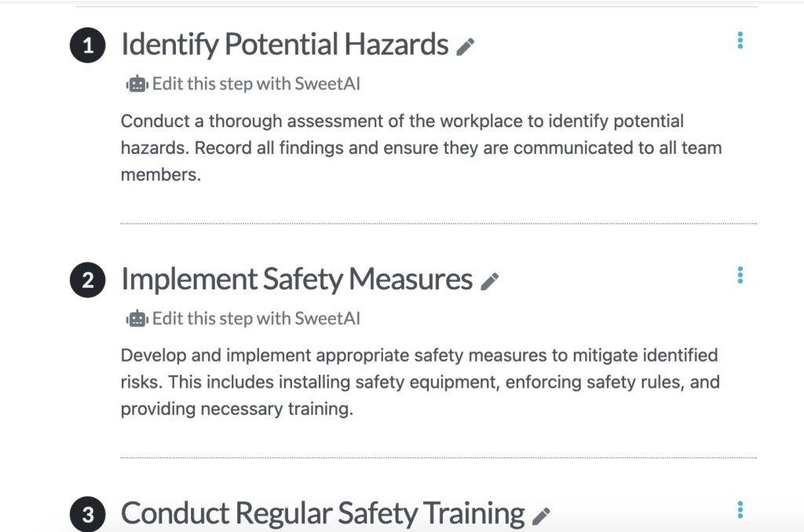804x532 pixels.
Task: Select the step 1 number badge
Action: 88,45
